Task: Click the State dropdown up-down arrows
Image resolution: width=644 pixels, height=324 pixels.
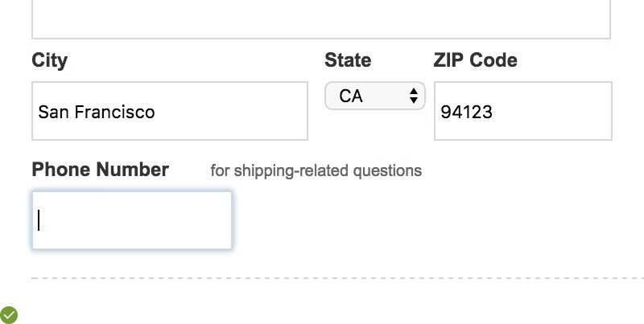Action: pyautogui.click(x=414, y=96)
